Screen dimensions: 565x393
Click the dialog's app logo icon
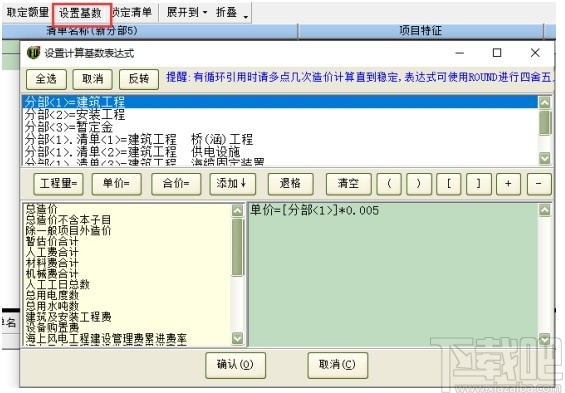pos(34,53)
